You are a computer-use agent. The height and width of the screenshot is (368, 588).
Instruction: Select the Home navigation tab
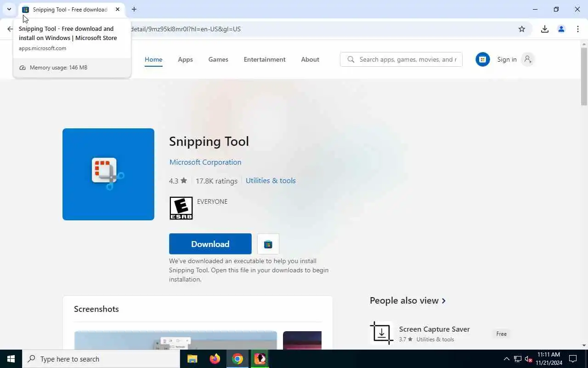[153, 59]
